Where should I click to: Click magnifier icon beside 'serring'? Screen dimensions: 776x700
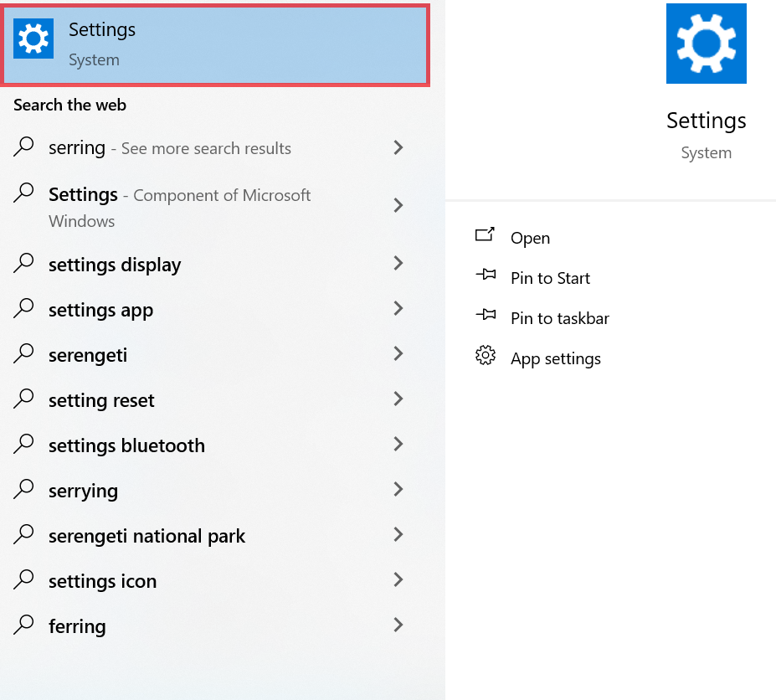coord(23,147)
